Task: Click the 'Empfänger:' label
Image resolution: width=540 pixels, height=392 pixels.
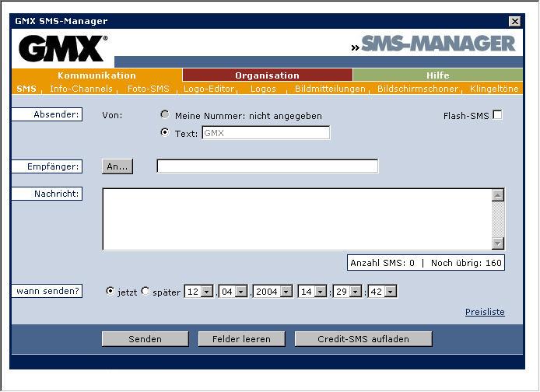Action: tap(47, 166)
